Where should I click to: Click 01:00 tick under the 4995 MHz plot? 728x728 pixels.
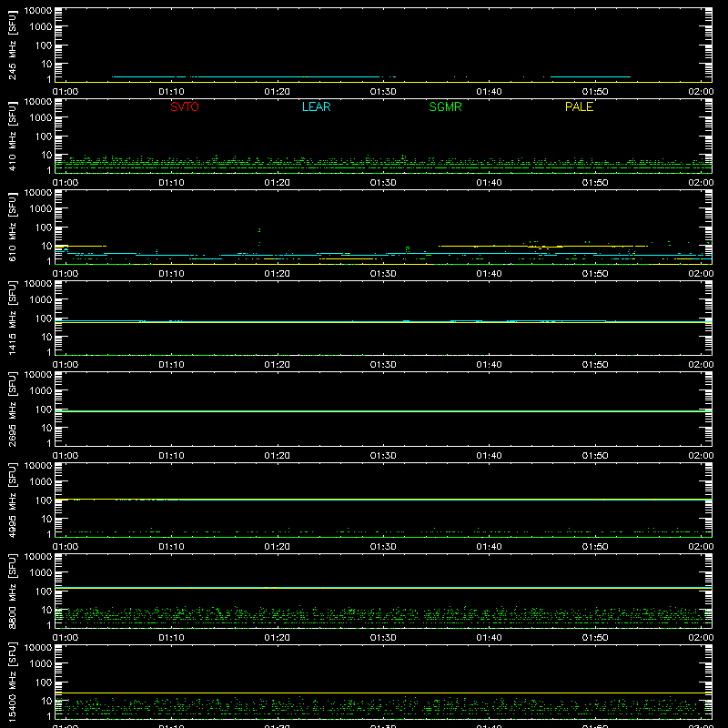tap(66, 547)
